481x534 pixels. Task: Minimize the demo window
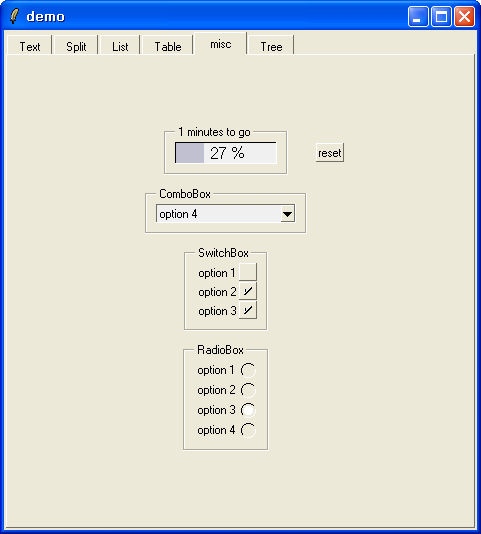pyautogui.click(x=418, y=16)
